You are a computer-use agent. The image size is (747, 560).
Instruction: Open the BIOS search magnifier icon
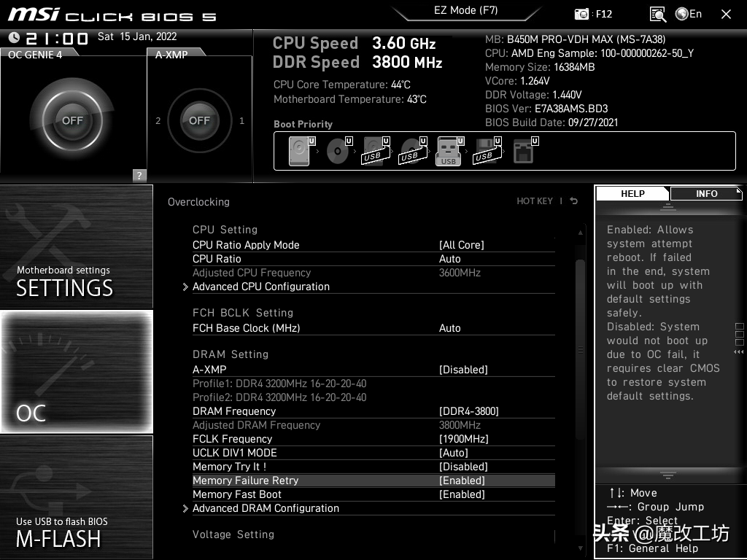pos(658,15)
